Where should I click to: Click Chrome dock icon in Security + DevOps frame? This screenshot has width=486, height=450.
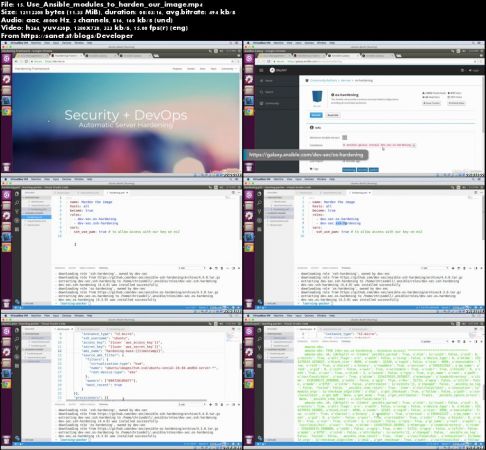pyautogui.click(x=6, y=111)
